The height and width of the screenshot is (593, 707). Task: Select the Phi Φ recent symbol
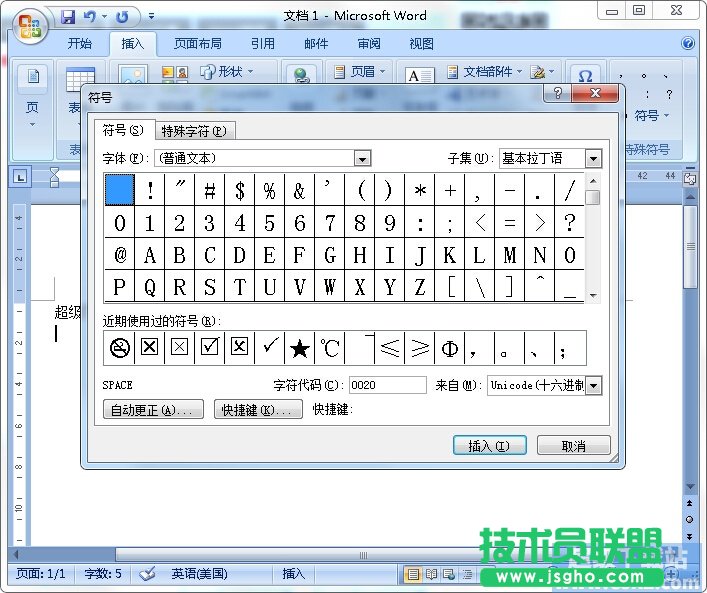[450, 348]
